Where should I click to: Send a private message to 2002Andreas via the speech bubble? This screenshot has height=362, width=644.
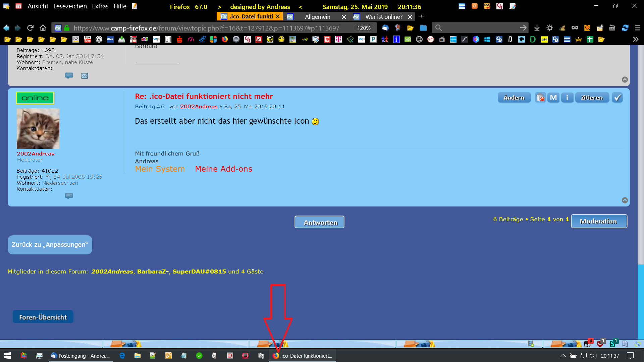pos(69,196)
